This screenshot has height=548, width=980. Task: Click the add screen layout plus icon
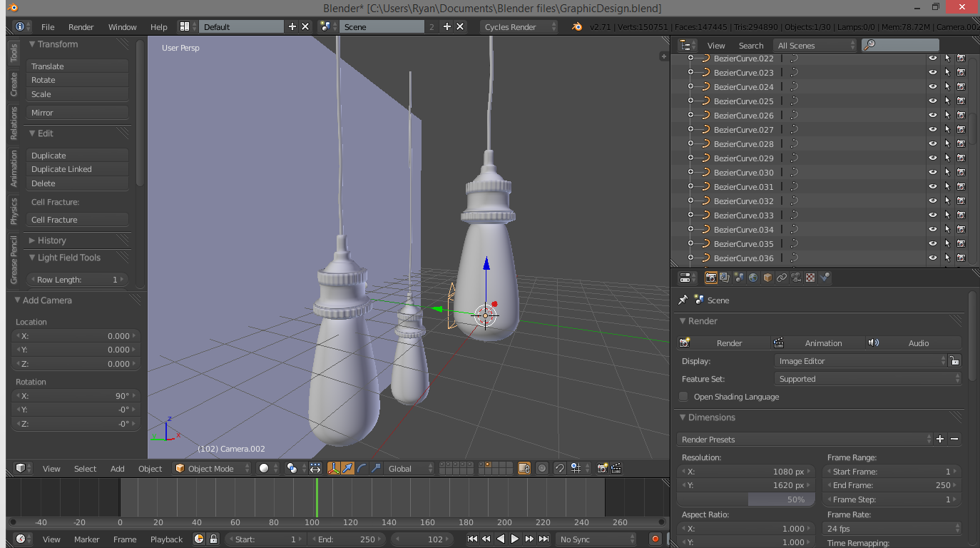(292, 26)
